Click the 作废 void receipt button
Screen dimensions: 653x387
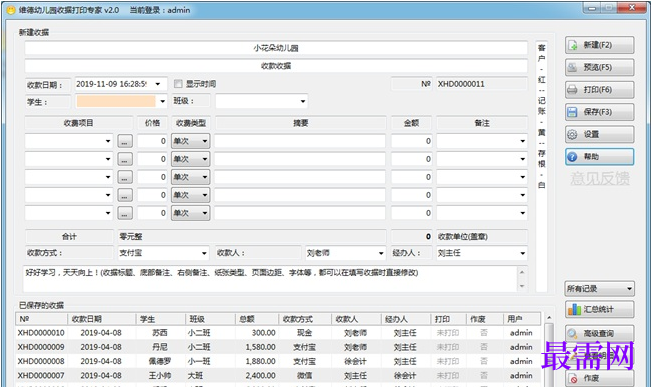point(599,378)
